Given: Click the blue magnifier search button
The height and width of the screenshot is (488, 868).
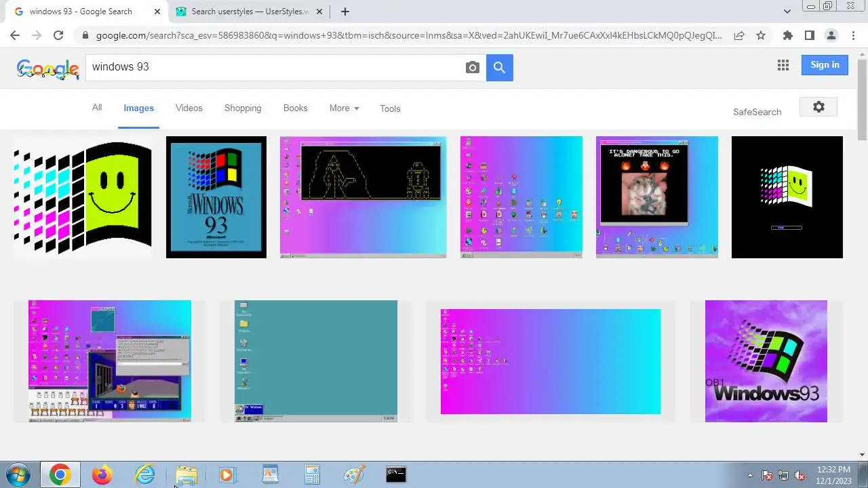Looking at the screenshot, I should (x=500, y=67).
